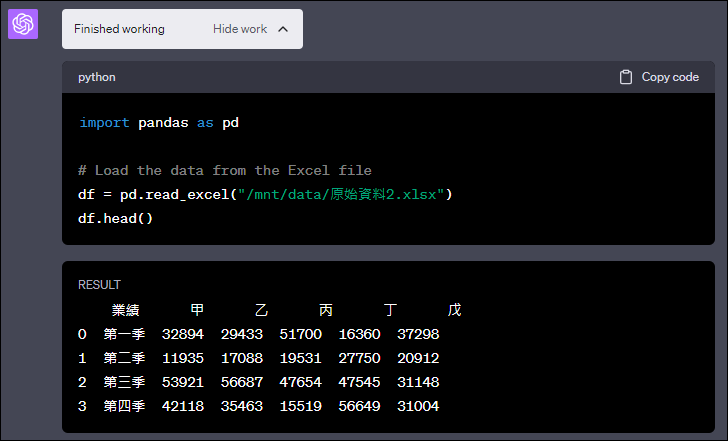Click the value 56687
This screenshot has height=441, width=728.
point(242,383)
